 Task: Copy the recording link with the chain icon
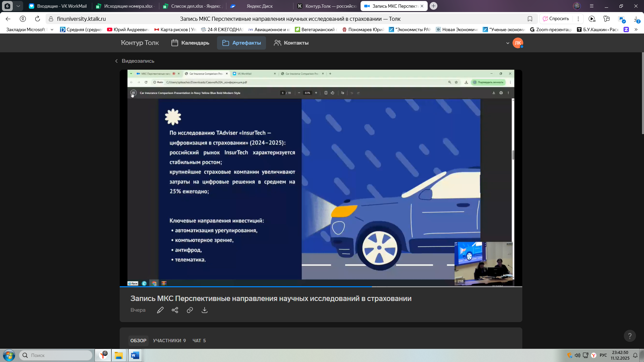click(190, 310)
